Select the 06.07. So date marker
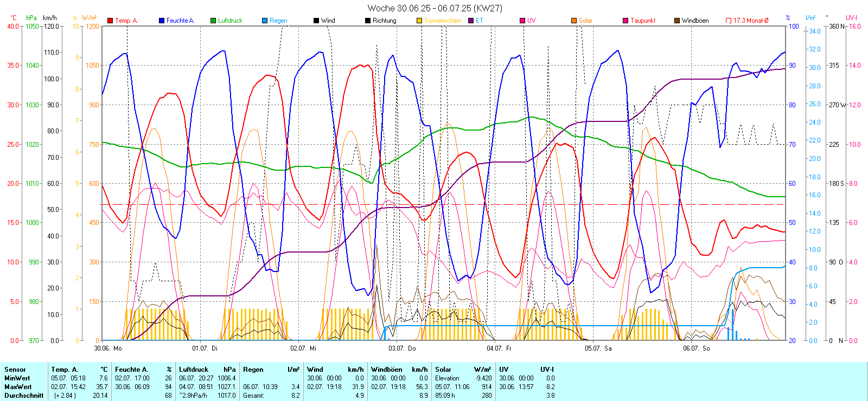 pyautogui.click(x=696, y=348)
